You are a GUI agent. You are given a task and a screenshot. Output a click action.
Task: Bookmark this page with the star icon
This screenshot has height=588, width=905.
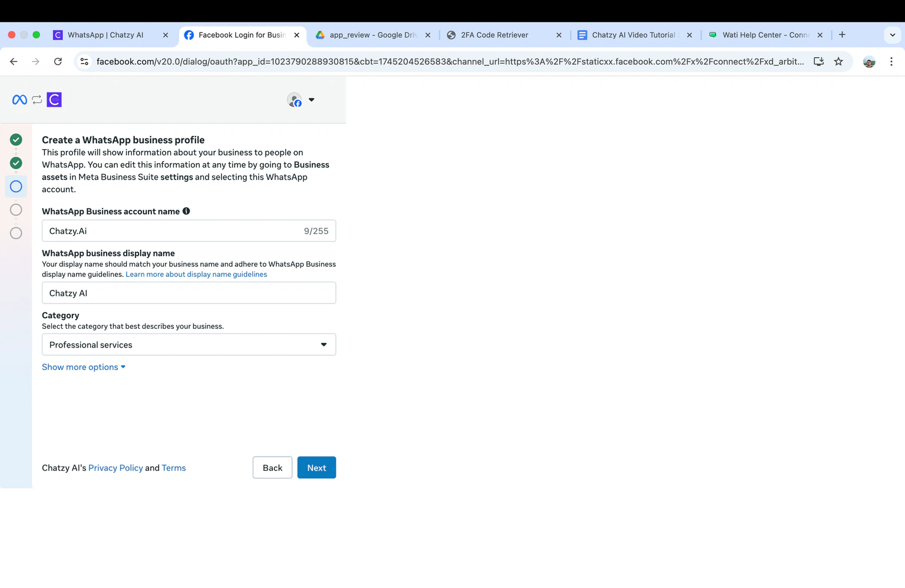pyautogui.click(x=838, y=61)
